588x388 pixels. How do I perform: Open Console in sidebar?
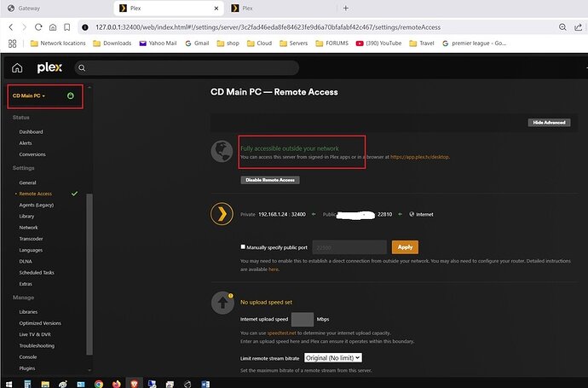(28, 356)
